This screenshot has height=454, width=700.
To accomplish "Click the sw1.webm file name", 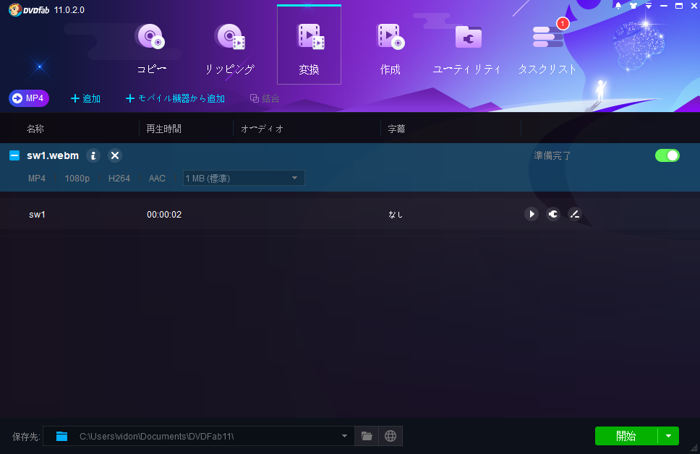I will (53, 155).
